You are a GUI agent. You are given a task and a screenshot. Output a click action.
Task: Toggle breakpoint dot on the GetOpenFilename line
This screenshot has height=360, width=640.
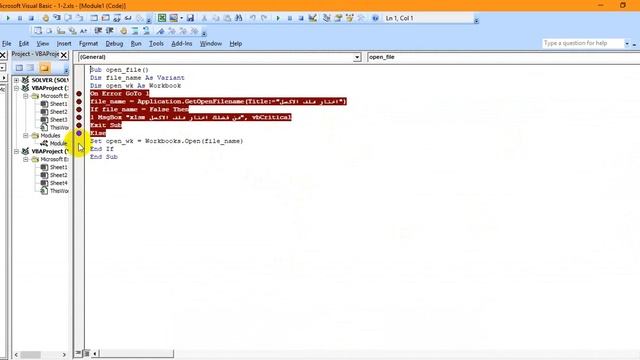click(79, 102)
